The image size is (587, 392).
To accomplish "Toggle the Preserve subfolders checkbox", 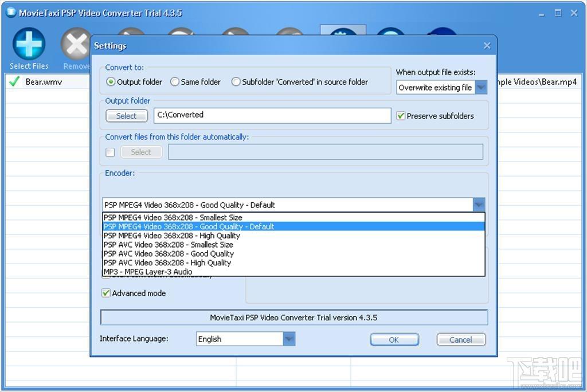I will 401,116.
